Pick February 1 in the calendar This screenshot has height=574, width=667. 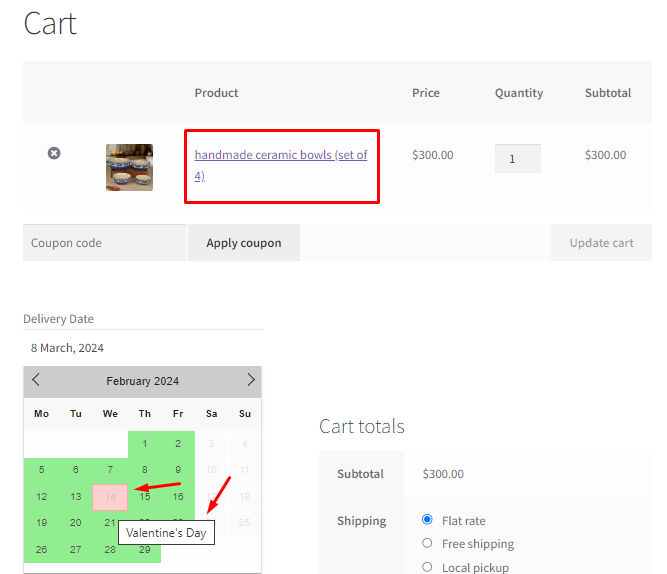point(145,444)
